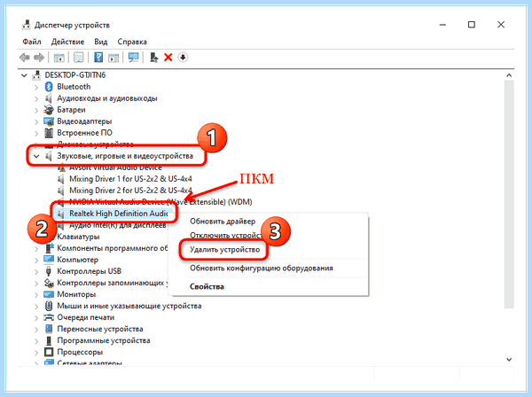Choose Обновить конфигурацию оборудования in context menu

(x=262, y=269)
